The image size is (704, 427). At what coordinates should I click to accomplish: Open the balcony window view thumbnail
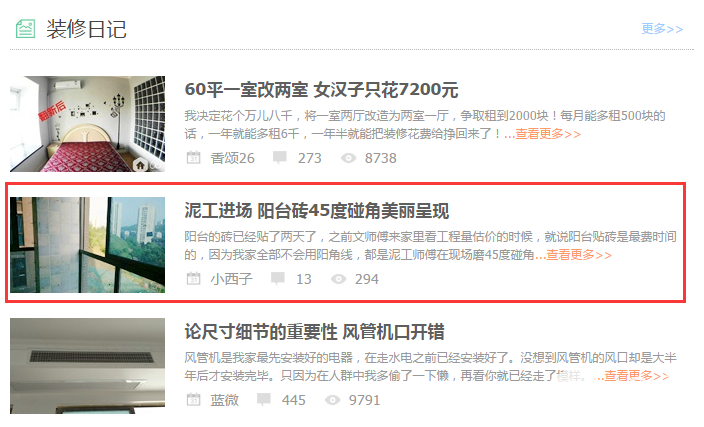pyautogui.click(x=88, y=245)
